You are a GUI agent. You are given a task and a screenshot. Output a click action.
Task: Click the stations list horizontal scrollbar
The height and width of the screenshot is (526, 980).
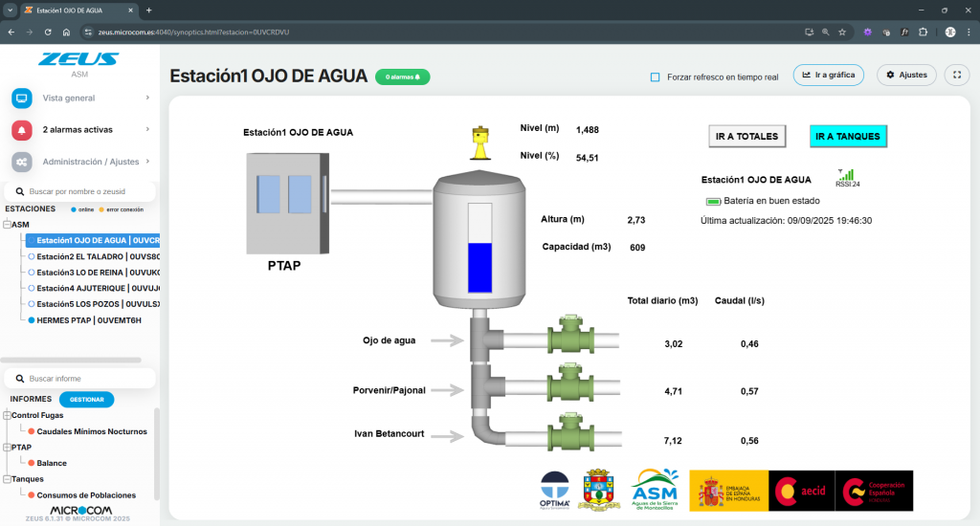[x=71, y=360]
